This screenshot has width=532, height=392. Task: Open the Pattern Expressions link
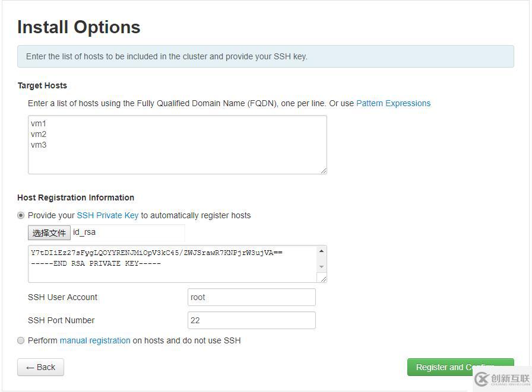pos(393,103)
